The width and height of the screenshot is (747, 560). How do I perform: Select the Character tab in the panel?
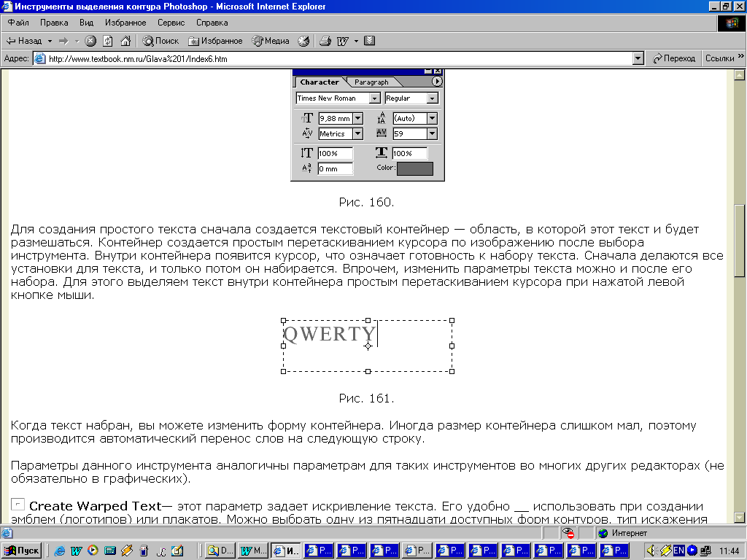point(320,82)
